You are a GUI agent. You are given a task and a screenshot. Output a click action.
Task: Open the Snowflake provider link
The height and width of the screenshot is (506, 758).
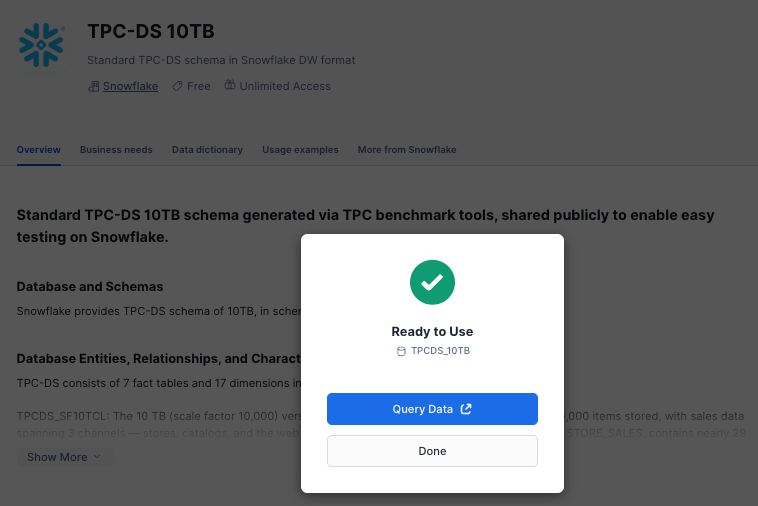pyautogui.click(x=131, y=86)
